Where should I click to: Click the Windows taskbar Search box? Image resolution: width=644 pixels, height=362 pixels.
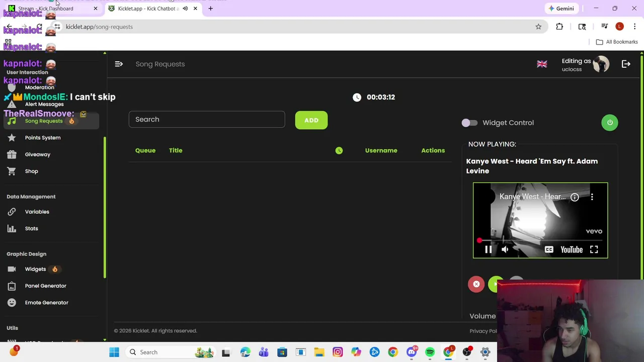pyautogui.click(x=171, y=352)
